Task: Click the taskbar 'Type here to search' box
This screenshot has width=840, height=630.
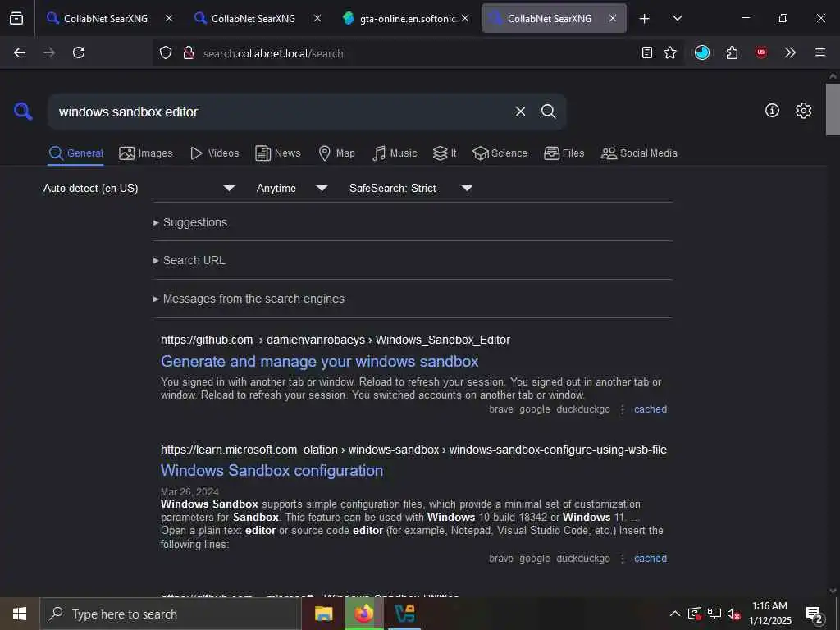Action: tap(171, 614)
